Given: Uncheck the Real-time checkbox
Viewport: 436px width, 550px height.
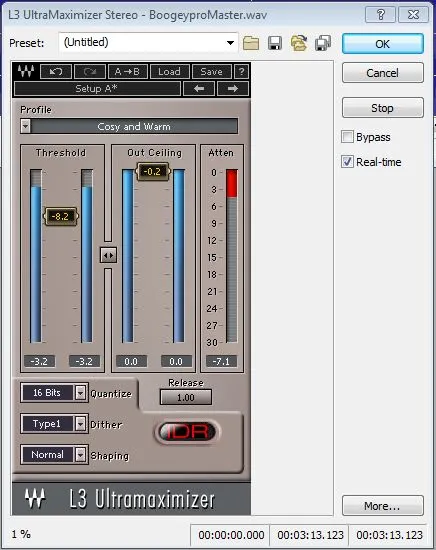Looking at the screenshot, I should 347,162.
